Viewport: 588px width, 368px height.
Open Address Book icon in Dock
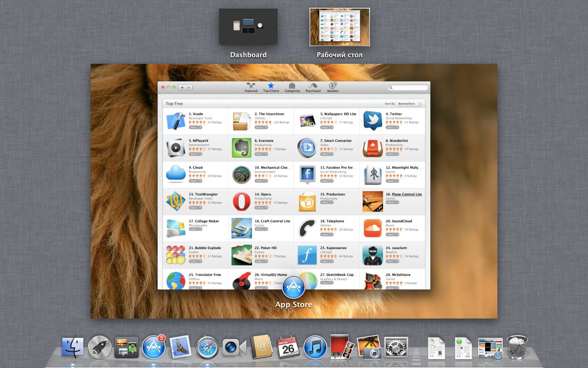(261, 347)
